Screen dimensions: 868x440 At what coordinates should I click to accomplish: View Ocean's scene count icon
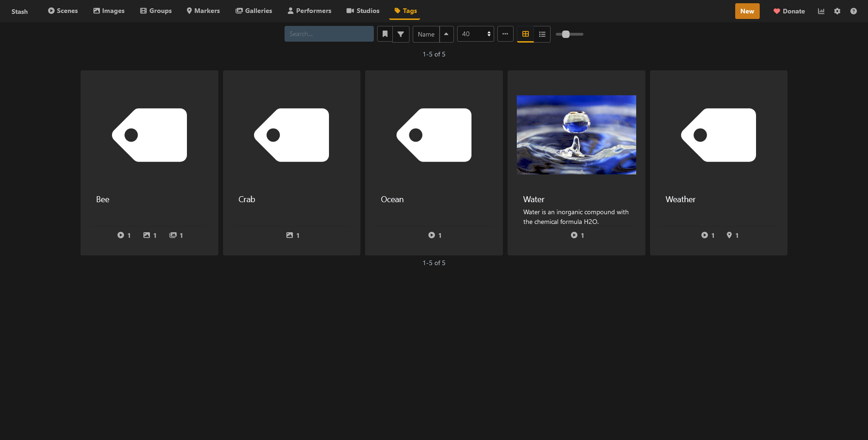(x=435, y=235)
